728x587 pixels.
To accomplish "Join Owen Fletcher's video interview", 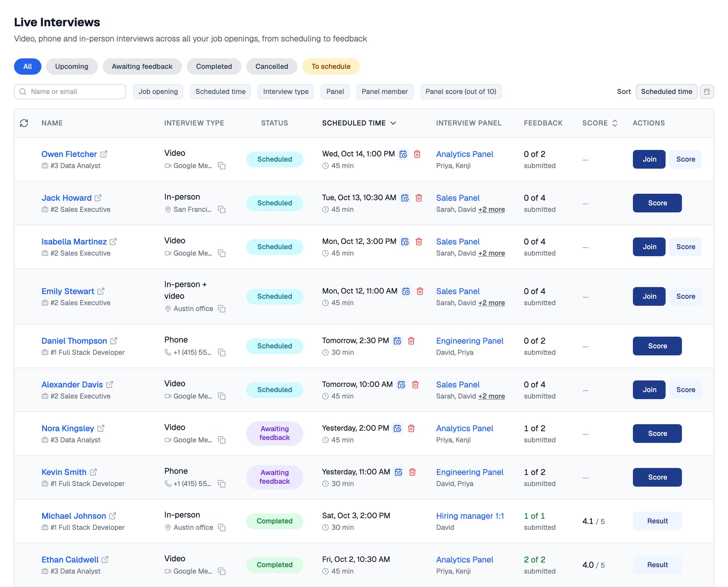I will pyautogui.click(x=649, y=159).
